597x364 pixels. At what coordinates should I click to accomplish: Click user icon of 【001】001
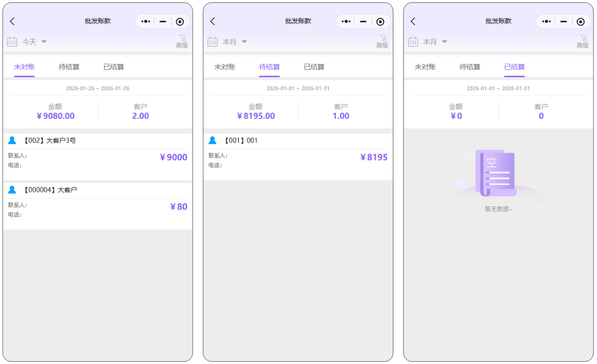click(212, 141)
